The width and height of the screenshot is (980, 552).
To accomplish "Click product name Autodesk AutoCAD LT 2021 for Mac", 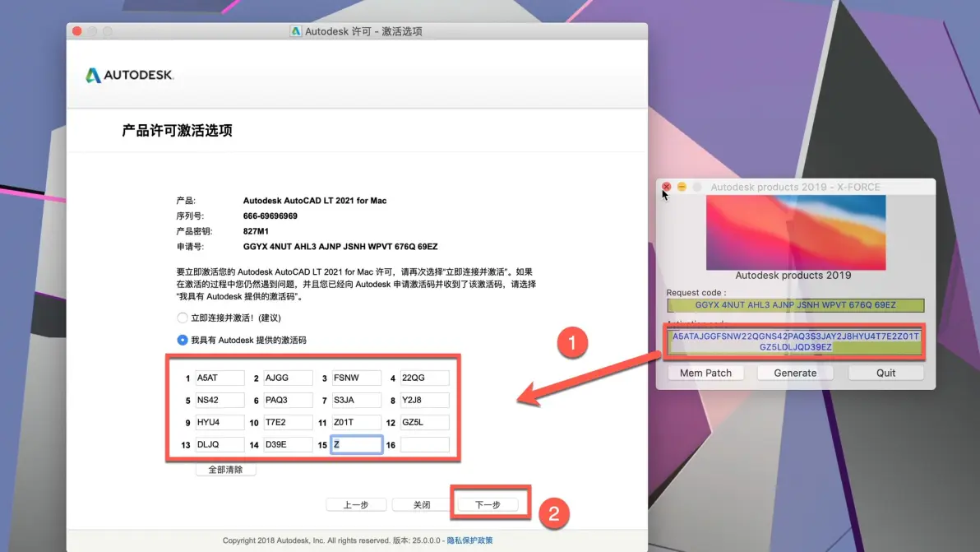I will click(314, 201).
